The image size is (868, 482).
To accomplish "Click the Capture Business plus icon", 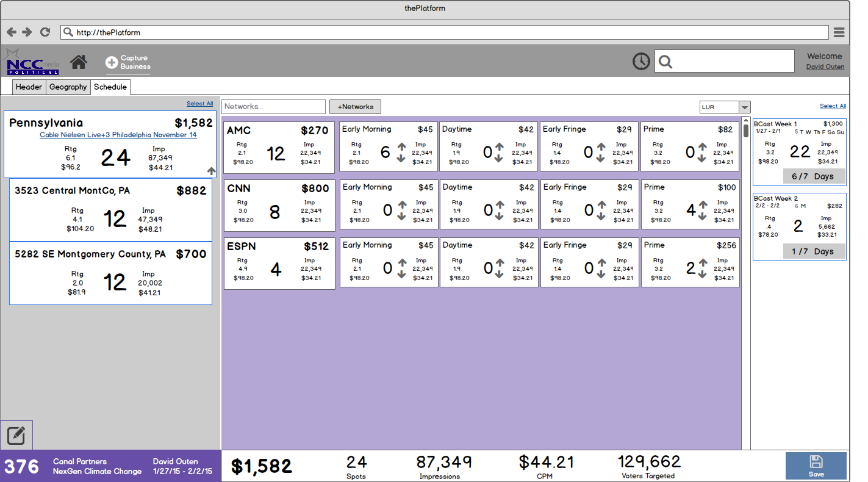I will tap(112, 62).
